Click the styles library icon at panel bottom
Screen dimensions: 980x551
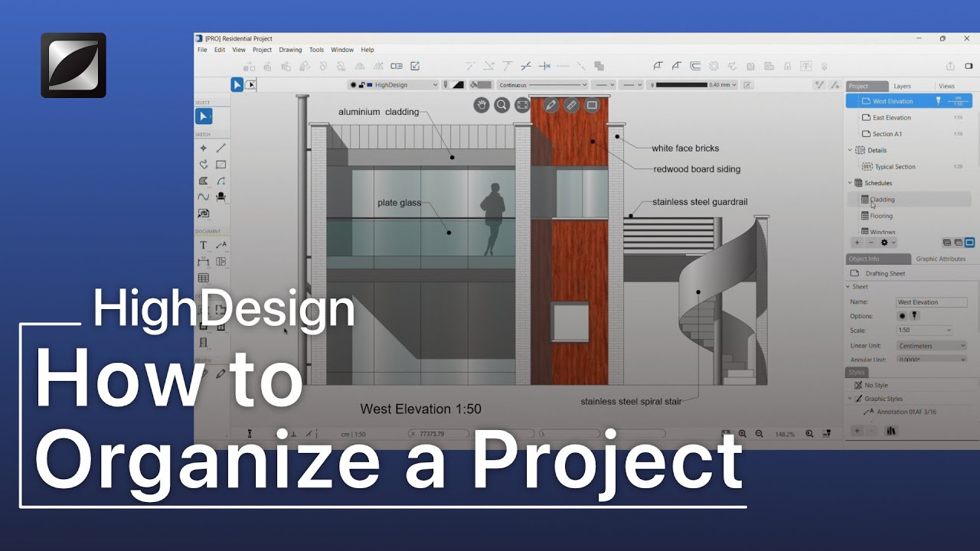(890, 432)
